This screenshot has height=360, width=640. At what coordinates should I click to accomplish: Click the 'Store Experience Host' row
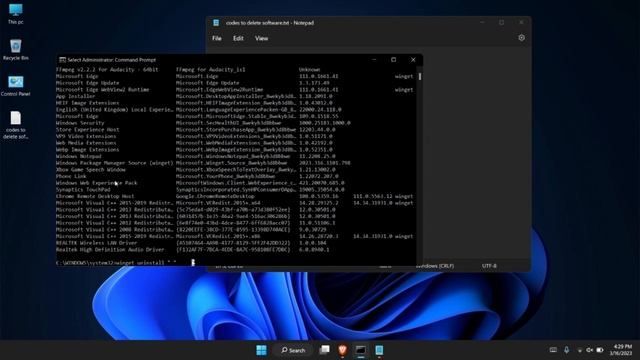pos(234,129)
